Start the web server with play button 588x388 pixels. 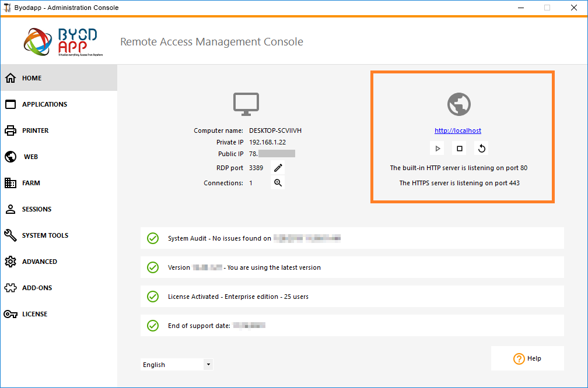click(437, 149)
